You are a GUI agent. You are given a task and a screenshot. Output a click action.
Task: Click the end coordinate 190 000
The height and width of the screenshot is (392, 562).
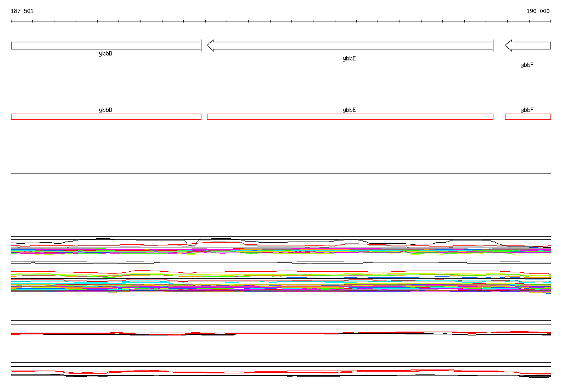[x=538, y=11]
